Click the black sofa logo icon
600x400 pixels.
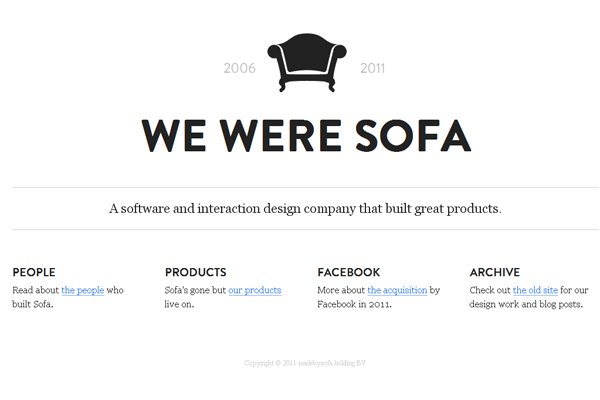tap(307, 62)
